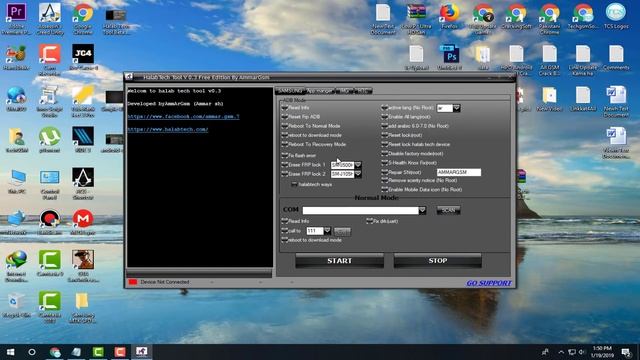Open the volume tray icon
This screenshot has height=360, width=640.
[x=582, y=352]
